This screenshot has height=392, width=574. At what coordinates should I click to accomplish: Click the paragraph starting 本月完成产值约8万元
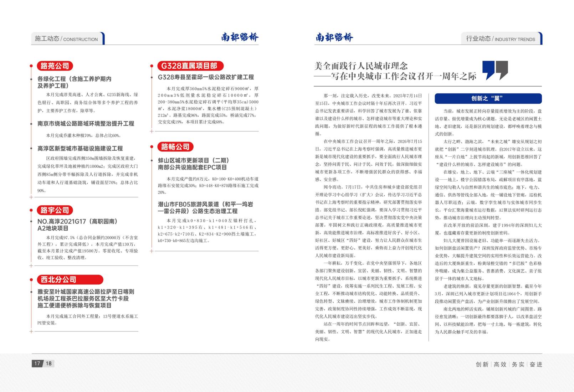coord(208,185)
